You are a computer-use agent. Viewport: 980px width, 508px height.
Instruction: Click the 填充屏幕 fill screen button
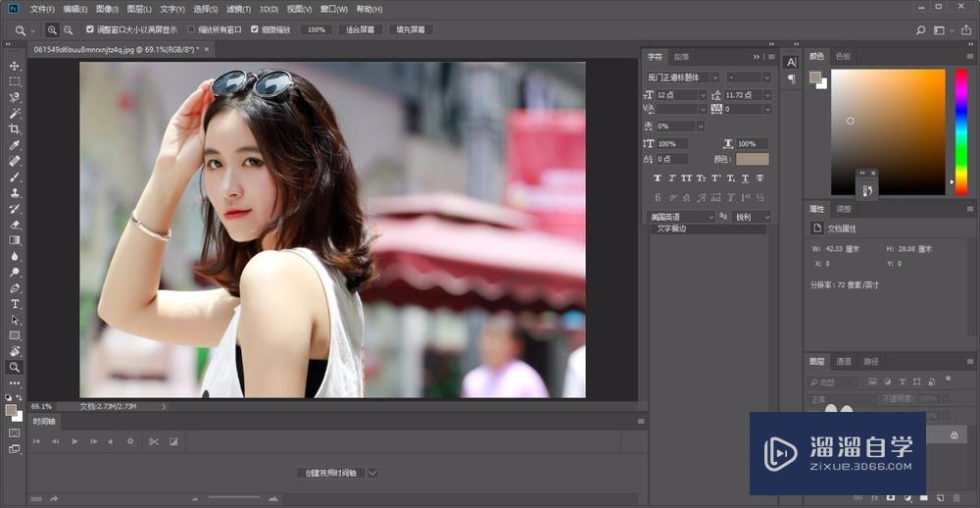tap(411, 30)
